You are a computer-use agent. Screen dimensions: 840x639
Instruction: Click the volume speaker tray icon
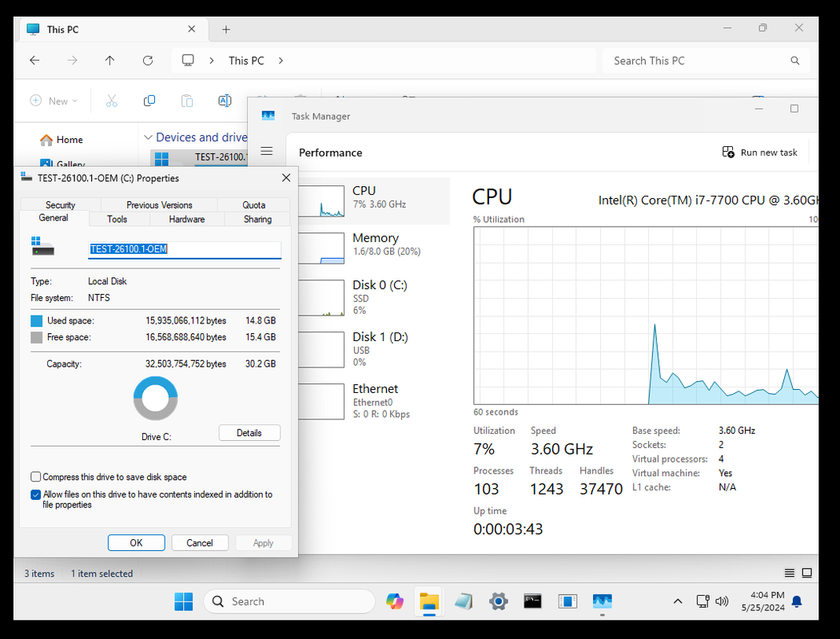[722, 601]
